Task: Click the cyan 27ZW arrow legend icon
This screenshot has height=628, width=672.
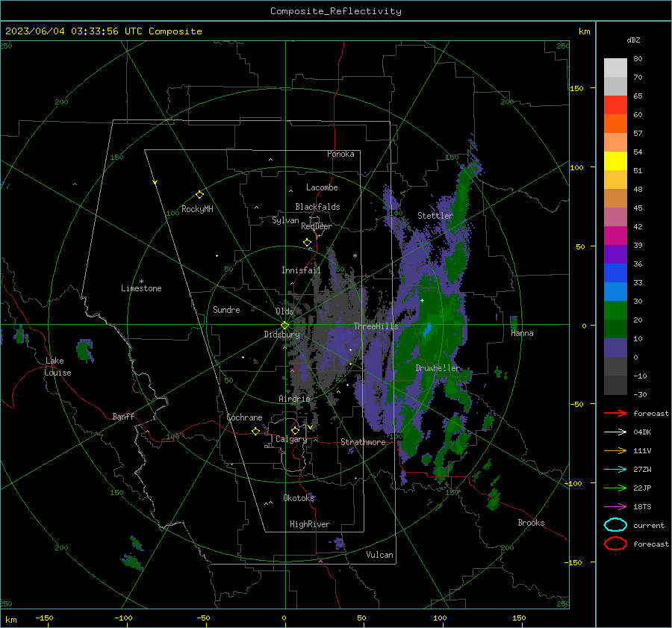Action: click(615, 470)
